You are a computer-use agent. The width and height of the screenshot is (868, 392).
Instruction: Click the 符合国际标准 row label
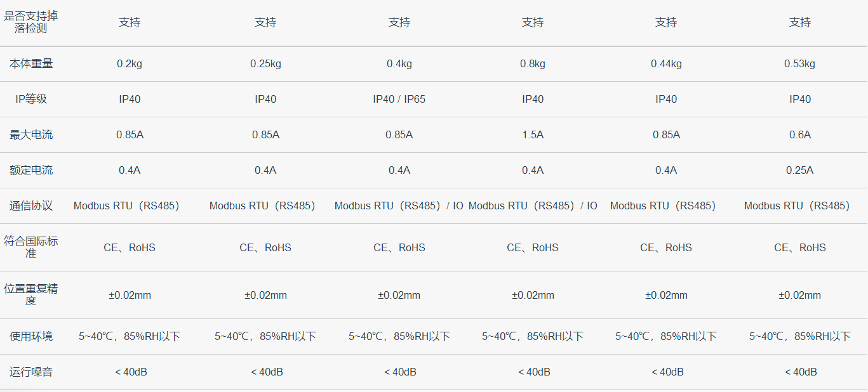(x=30, y=247)
